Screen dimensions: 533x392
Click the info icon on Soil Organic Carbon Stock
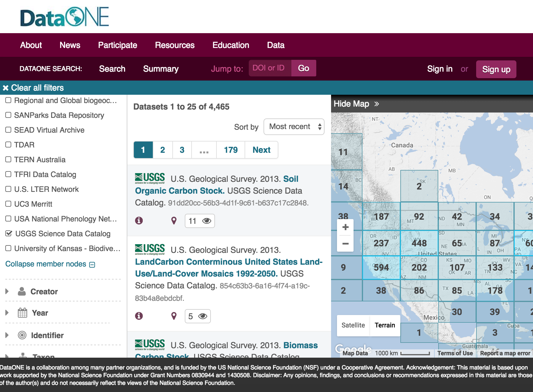tap(139, 221)
